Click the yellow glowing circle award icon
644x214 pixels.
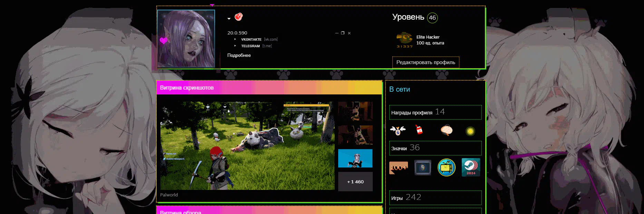(x=470, y=131)
